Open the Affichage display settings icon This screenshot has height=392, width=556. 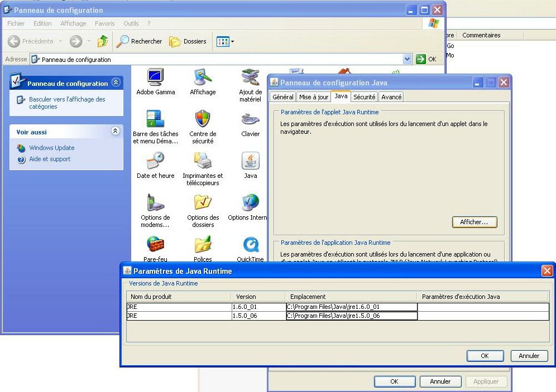coord(203,78)
